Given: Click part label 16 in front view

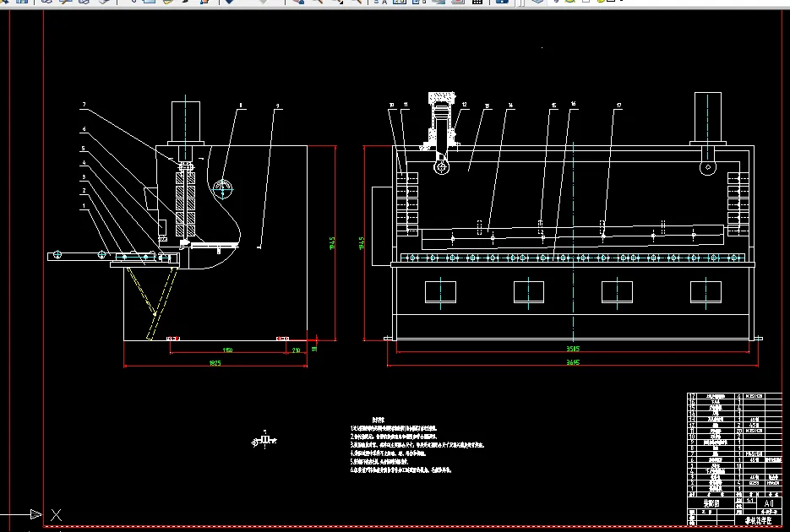Looking at the screenshot, I should [x=574, y=104].
